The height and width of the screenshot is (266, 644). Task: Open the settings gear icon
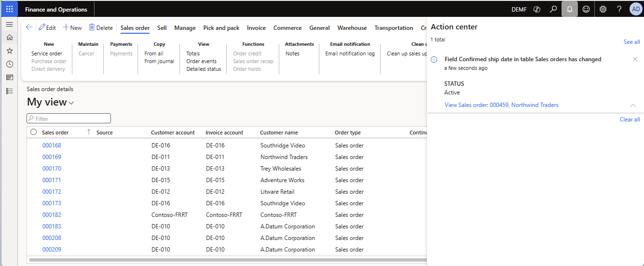click(603, 9)
